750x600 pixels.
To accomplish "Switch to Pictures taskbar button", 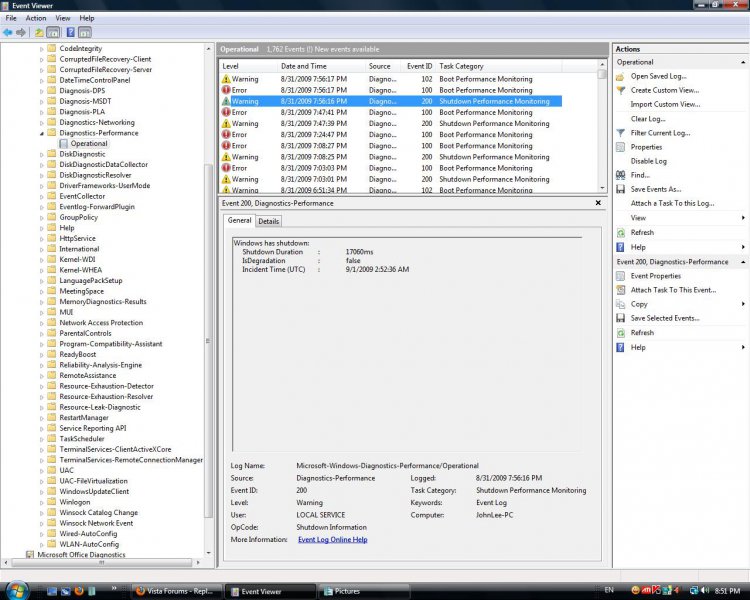I will [x=365, y=591].
